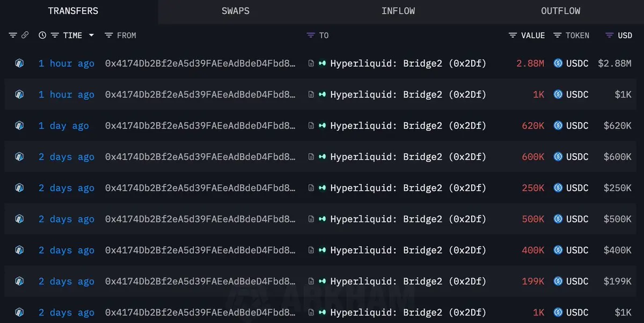Open Hyperliquid: Bridge2 in the 400K row
The width and height of the screenshot is (644, 323).
[x=408, y=250]
